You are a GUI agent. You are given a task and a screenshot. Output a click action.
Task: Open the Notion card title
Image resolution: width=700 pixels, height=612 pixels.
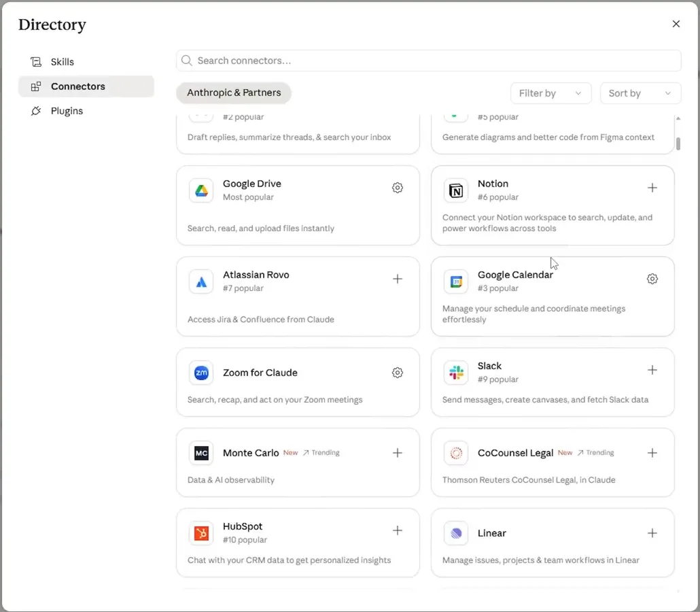click(x=493, y=184)
